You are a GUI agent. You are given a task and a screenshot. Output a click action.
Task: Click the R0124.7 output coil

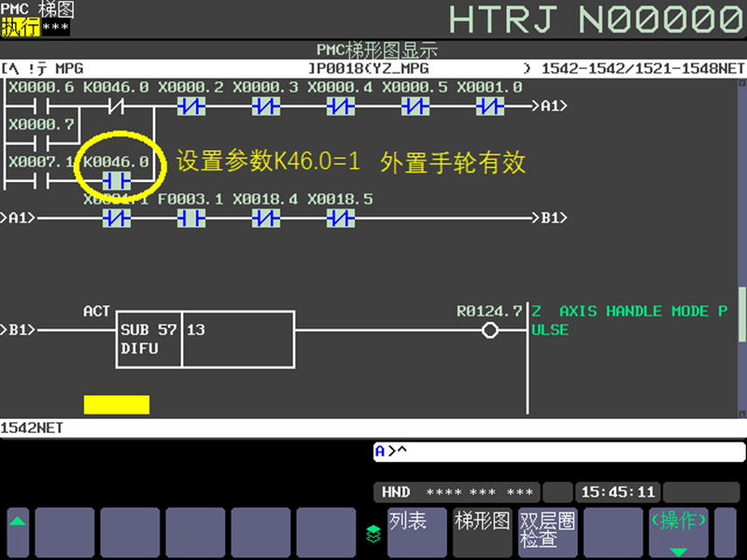(489, 329)
